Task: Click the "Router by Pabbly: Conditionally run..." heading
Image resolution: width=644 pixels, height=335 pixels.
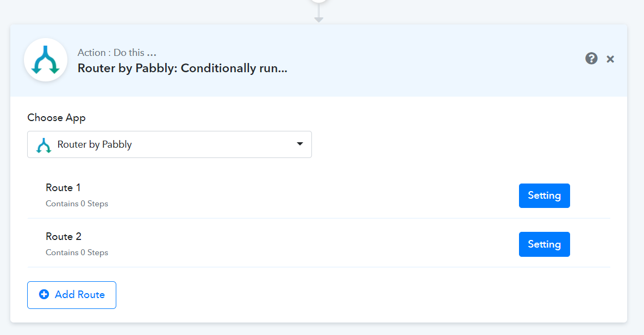Action: pos(182,68)
